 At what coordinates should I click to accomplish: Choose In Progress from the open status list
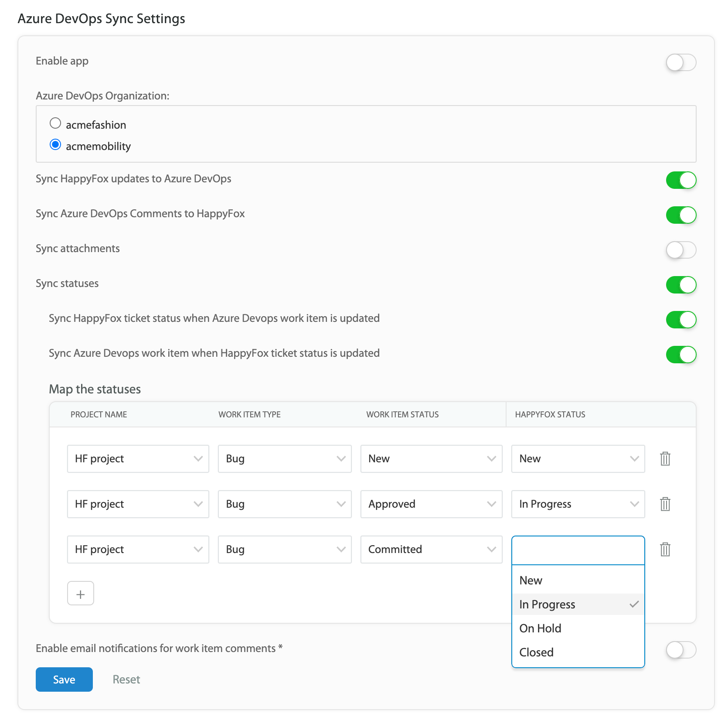(578, 604)
